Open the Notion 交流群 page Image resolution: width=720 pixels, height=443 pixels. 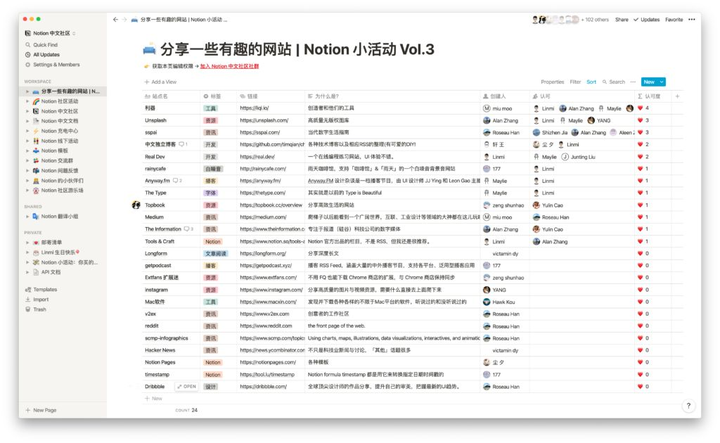(x=57, y=161)
